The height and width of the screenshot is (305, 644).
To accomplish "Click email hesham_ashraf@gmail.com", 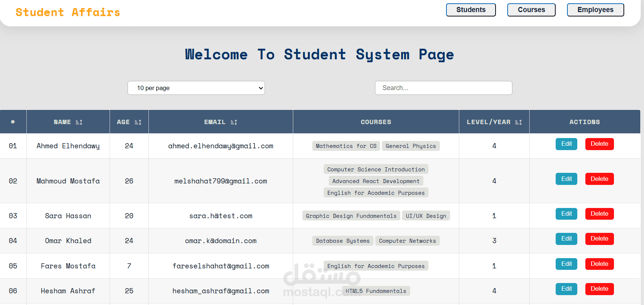I will pos(221,291).
